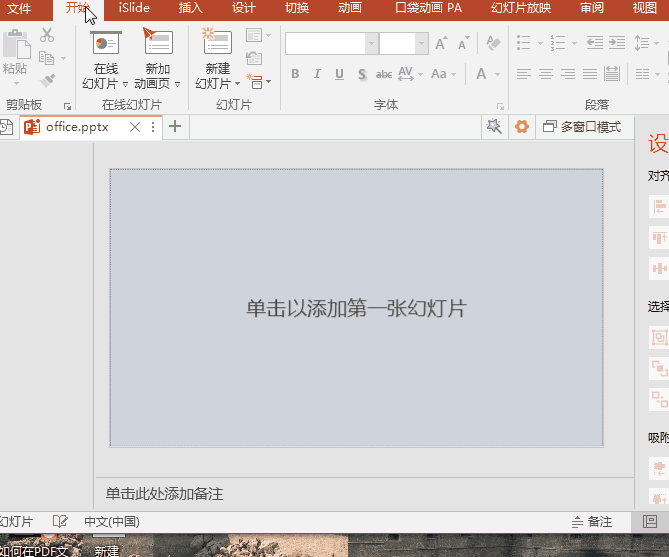Open the slide section dropdown
Image resolution: width=669 pixels, height=557 pixels.
click(259, 81)
